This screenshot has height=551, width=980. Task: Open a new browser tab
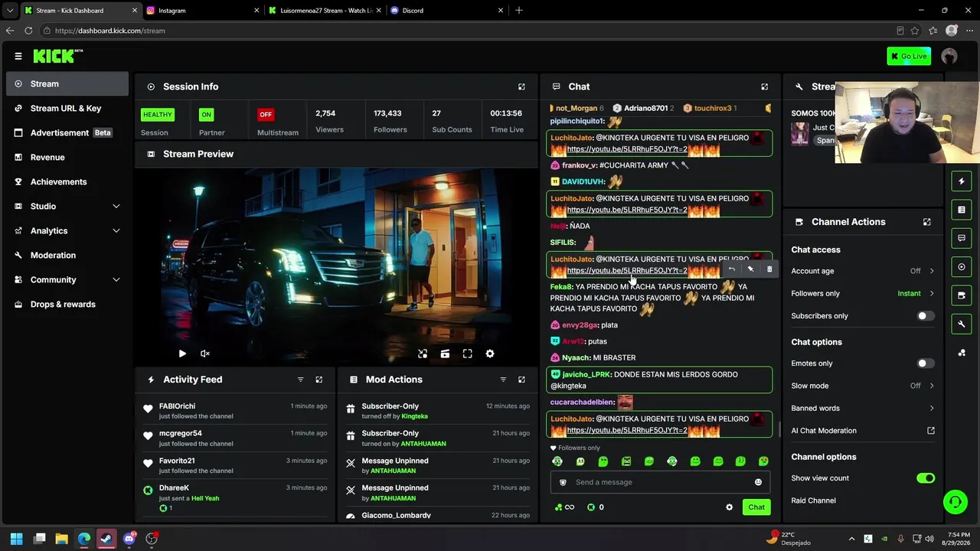click(x=519, y=11)
